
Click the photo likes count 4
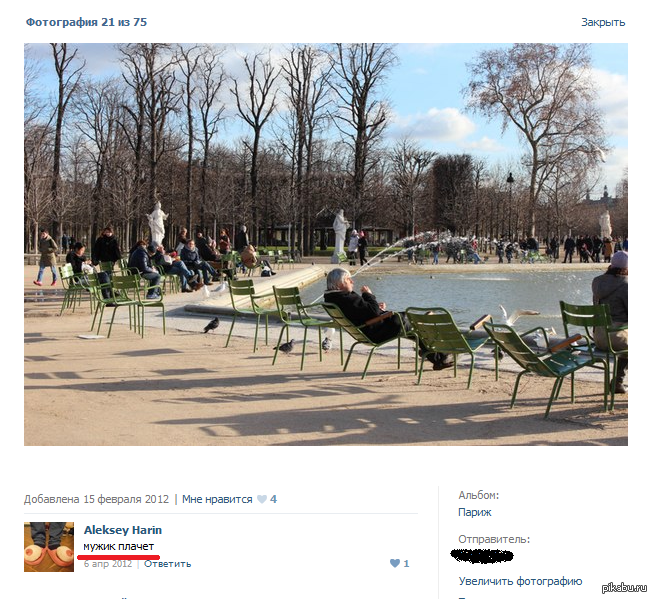273,499
